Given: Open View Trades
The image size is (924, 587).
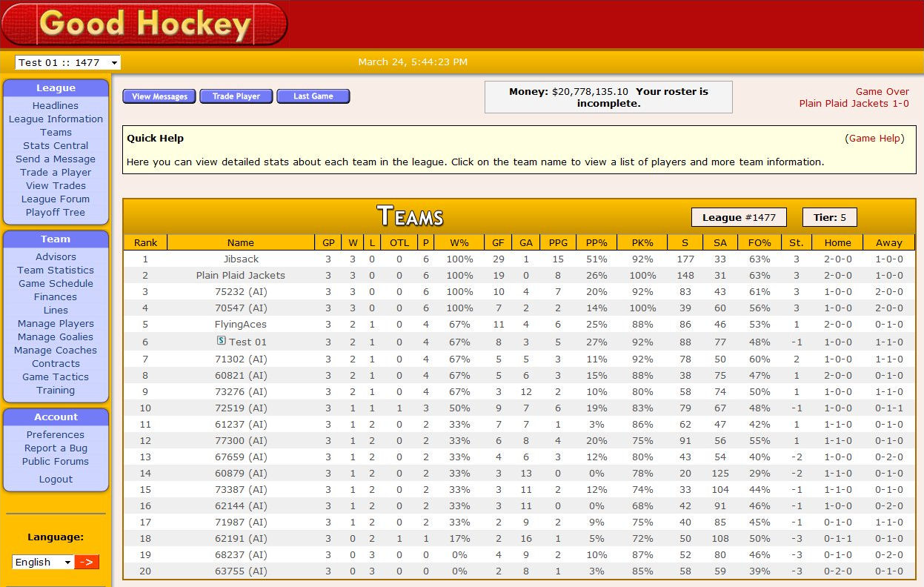Looking at the screenshot, I should tap(56, 186).
